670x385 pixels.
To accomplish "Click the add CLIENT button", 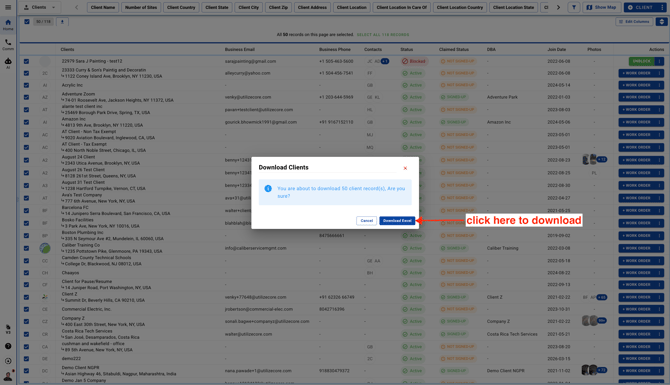I will [641, 7].
